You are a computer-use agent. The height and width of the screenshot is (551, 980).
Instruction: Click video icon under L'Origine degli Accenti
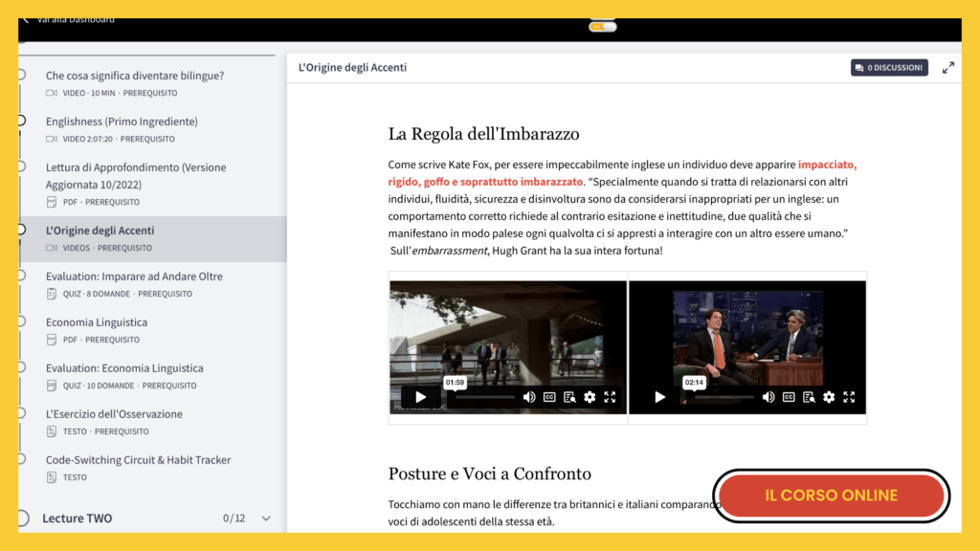click(x=52, y=248)
